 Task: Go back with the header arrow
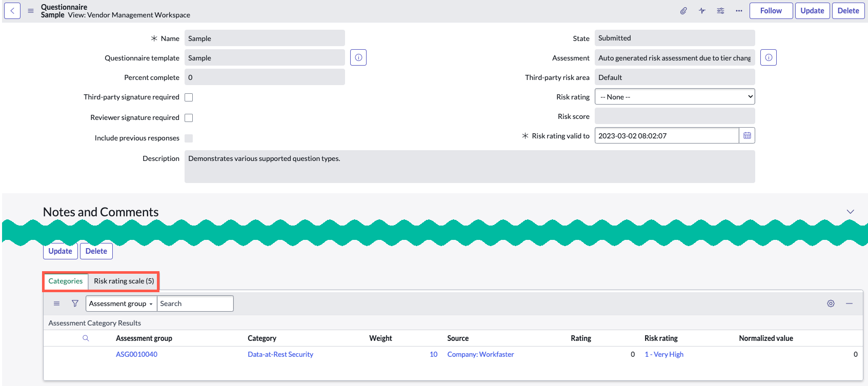coord(12,11)
